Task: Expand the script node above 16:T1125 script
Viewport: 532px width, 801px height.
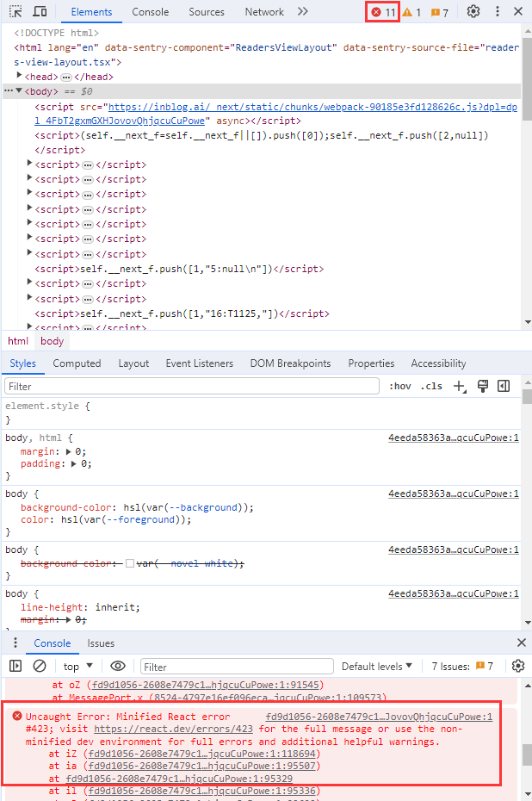Action: pos(29,298)
